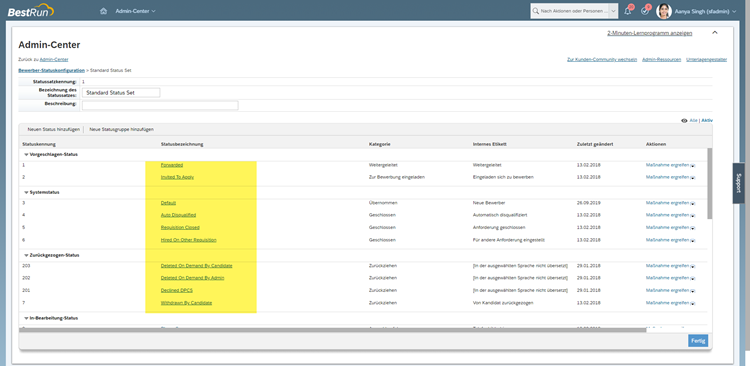Click Maßnahme ergreifen for Default row
This screenshot has height=366, width=750.
[667, 203]
